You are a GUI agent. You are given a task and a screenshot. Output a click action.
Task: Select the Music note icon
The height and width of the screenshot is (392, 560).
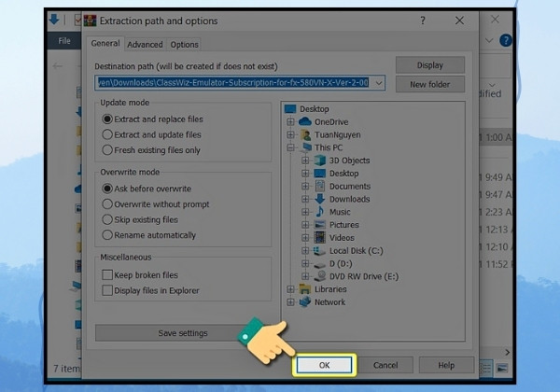pyautogui.click(x=319, y=212)
